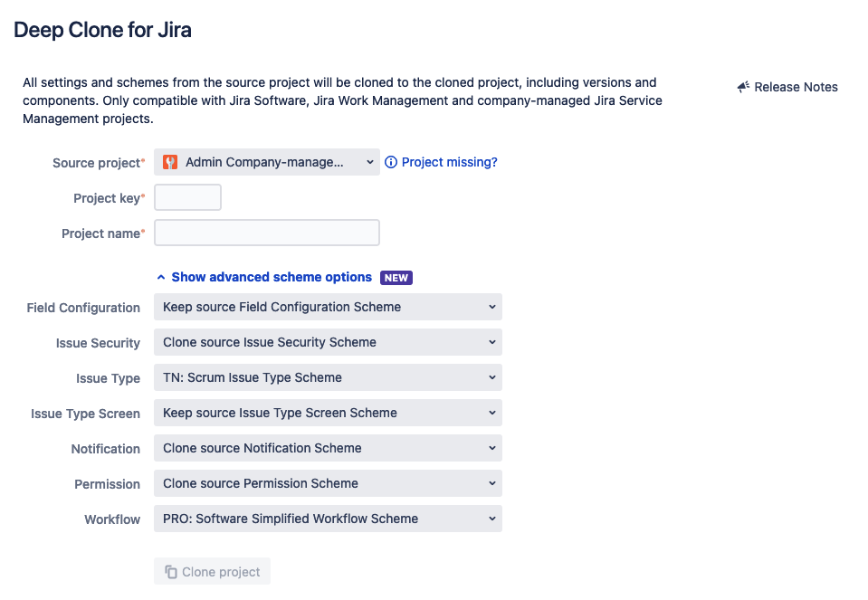This screenshot has height=600, width=868.
Task: Click the collapse arrow before advanced scheme options
Action: click(x=161, y=277)
